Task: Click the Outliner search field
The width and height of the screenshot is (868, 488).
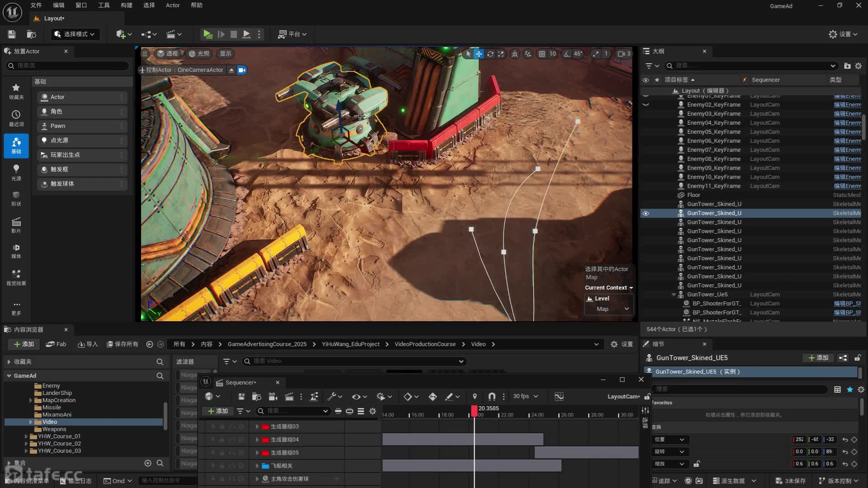Action: point(750,66)
